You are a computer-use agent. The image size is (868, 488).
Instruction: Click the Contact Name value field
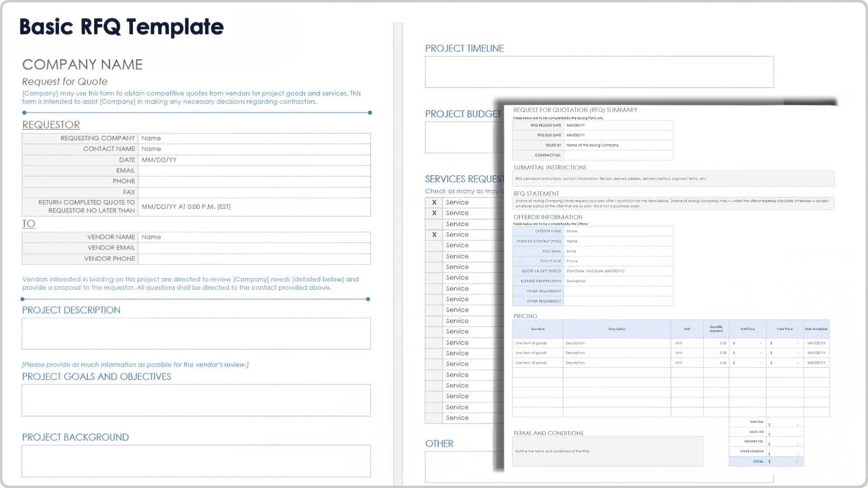pos(254,149)
